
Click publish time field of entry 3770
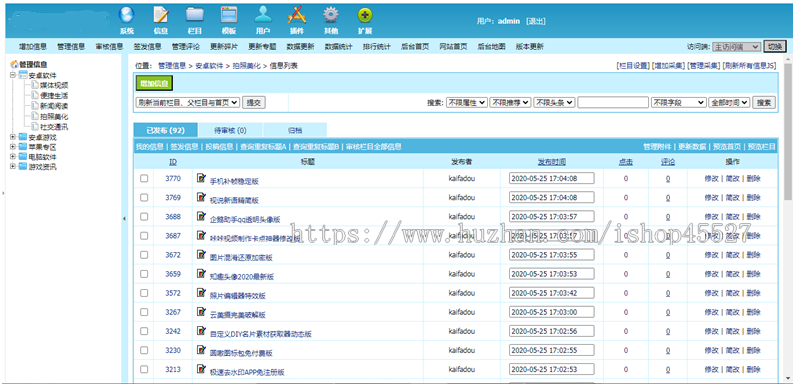552,179
